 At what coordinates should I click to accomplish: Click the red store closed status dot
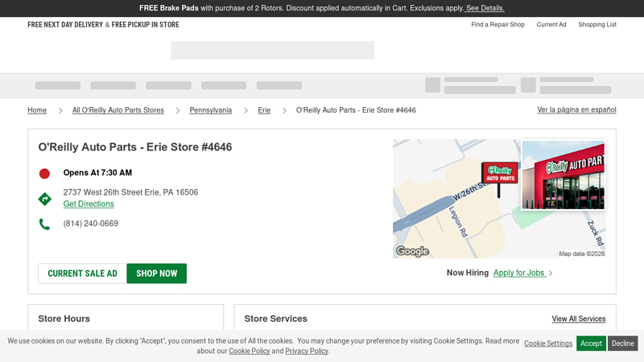coord(44,174)
